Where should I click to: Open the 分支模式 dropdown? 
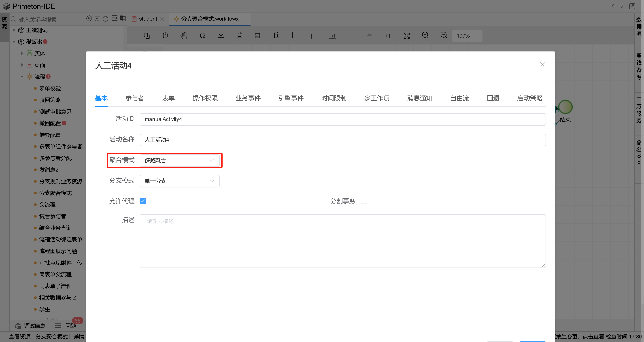tap(179, 181)
